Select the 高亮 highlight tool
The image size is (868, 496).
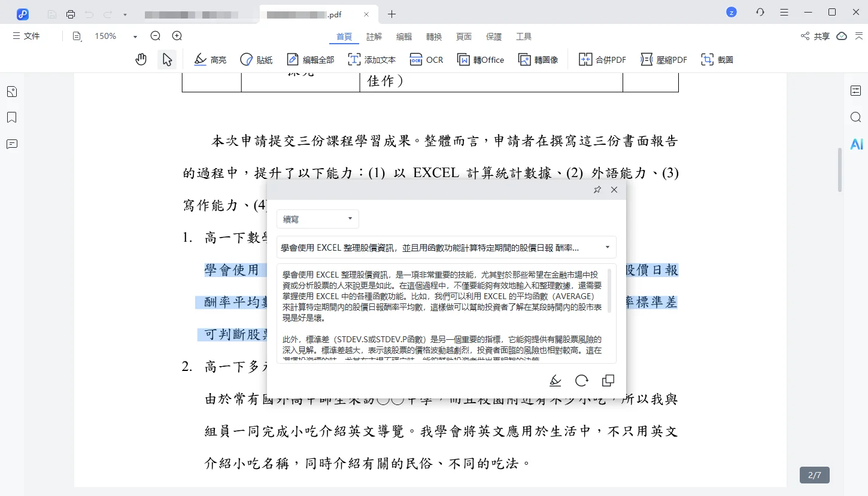click(x=210, y=59)
